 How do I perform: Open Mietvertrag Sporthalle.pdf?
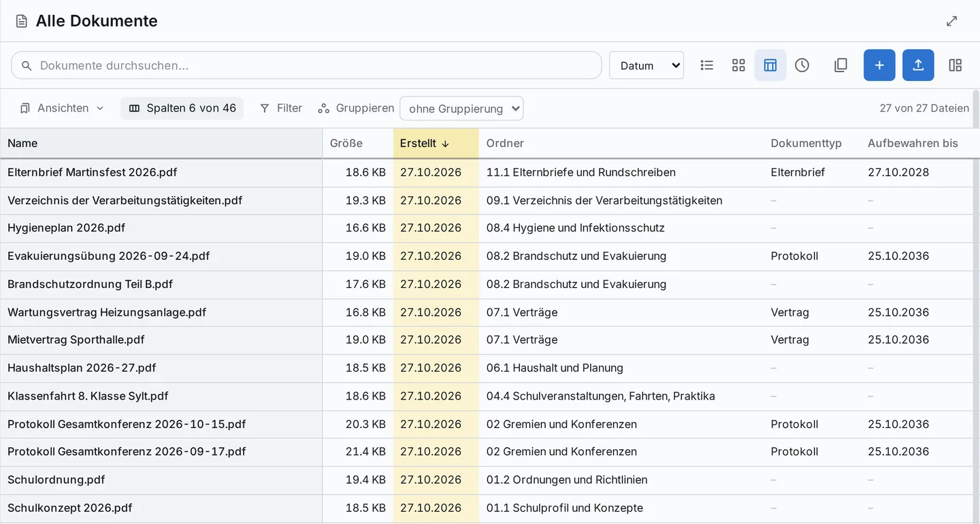(x=76, y=340)
